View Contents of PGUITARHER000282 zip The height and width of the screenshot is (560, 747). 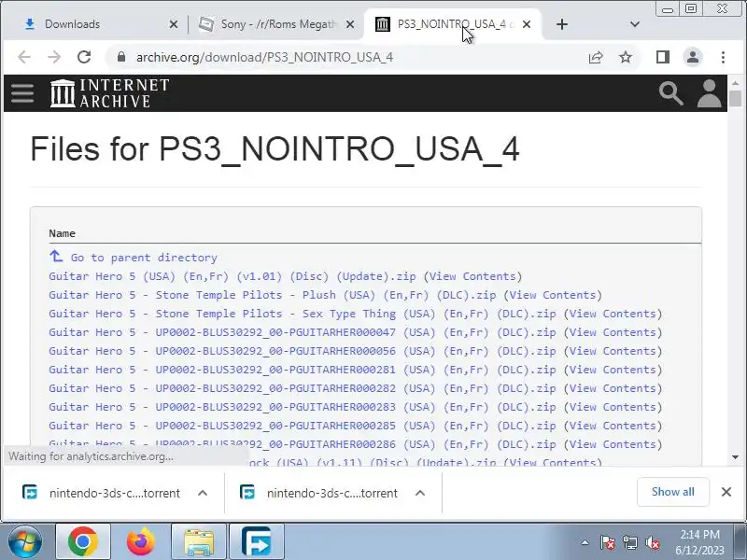click(613, 388)
